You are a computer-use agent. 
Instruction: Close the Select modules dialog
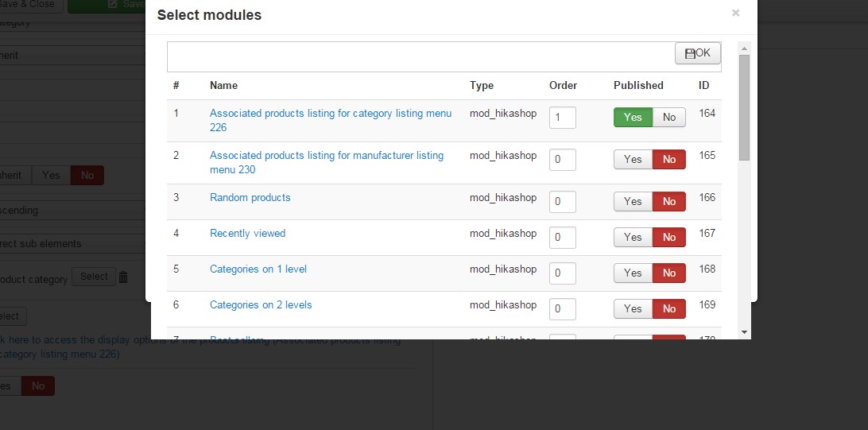(735, 13)
